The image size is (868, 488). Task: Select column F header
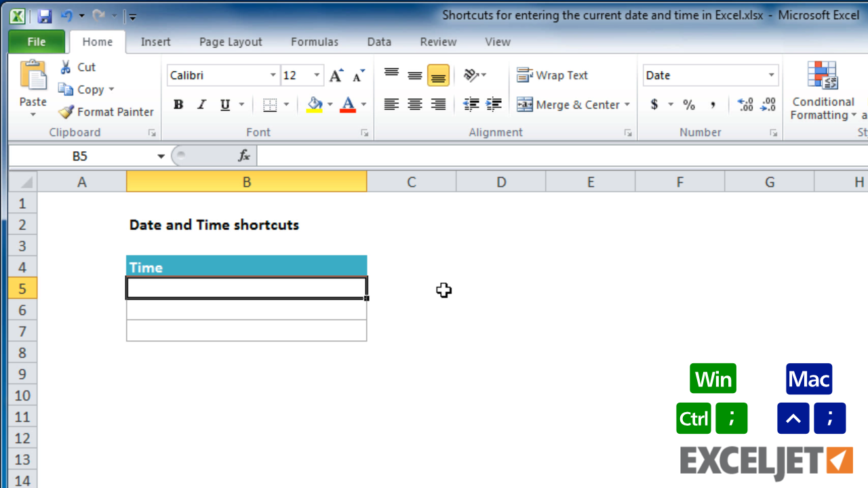(679, 182)
